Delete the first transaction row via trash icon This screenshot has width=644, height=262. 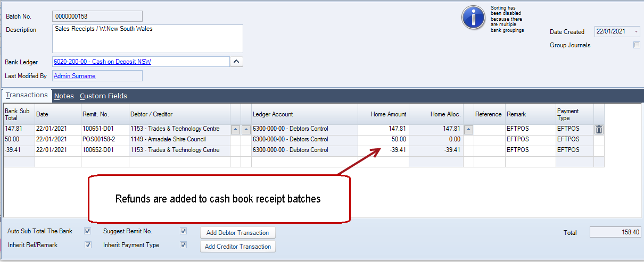599,129
